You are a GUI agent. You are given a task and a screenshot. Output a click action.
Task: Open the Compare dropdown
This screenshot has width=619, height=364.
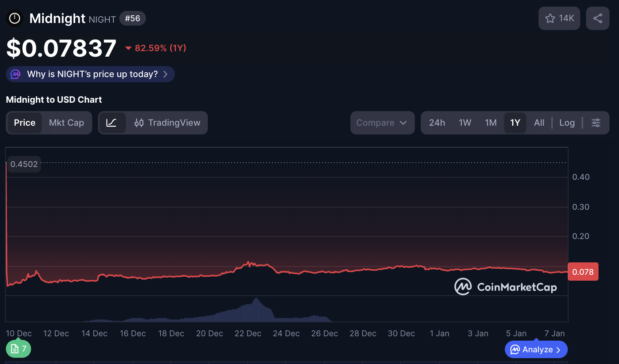point(382,123)
